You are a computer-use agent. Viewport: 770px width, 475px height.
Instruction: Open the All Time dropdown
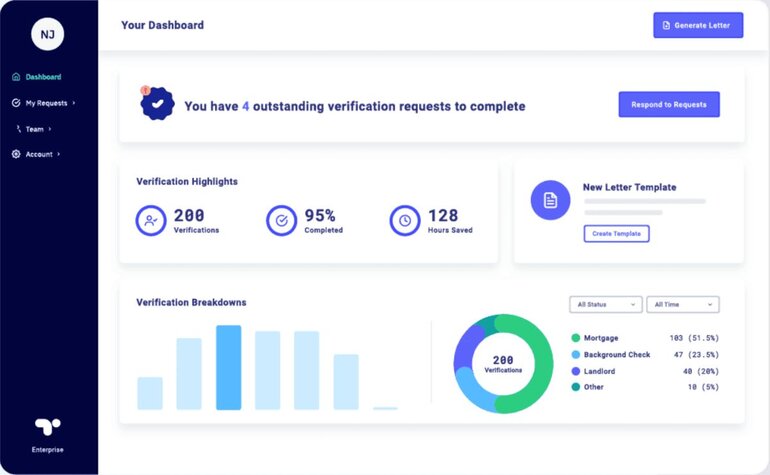(x=683, y=305)
